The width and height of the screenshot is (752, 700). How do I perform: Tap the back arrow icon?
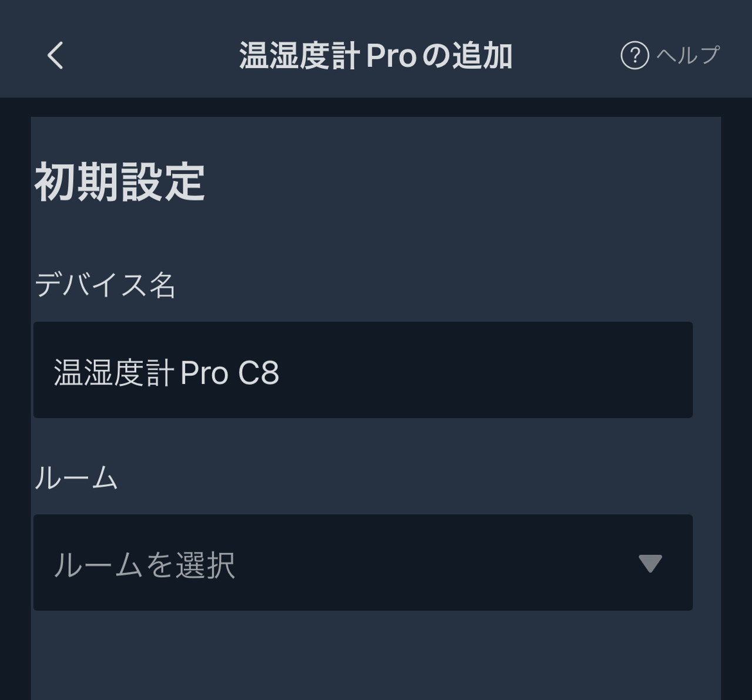[x=55, y=56]
